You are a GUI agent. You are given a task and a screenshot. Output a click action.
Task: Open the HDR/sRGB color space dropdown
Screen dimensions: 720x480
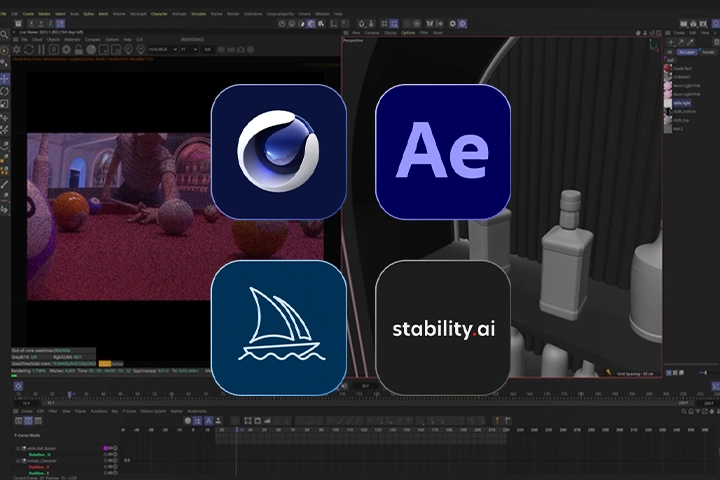pos(163,49)
